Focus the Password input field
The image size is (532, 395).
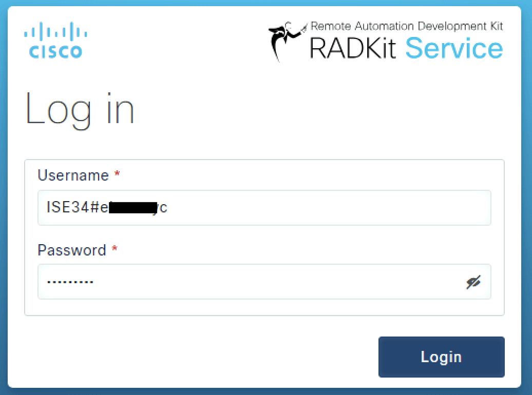point(264,282)
